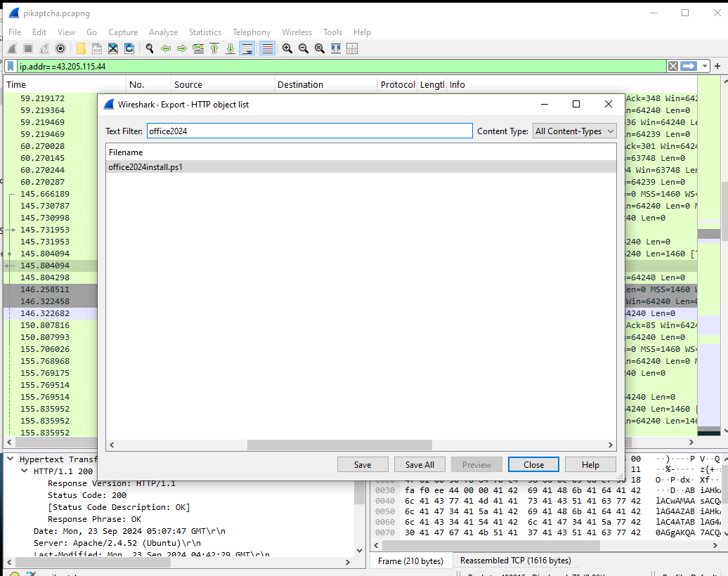Open the View menu
728x576 pixels.
(x=66, y=32)
